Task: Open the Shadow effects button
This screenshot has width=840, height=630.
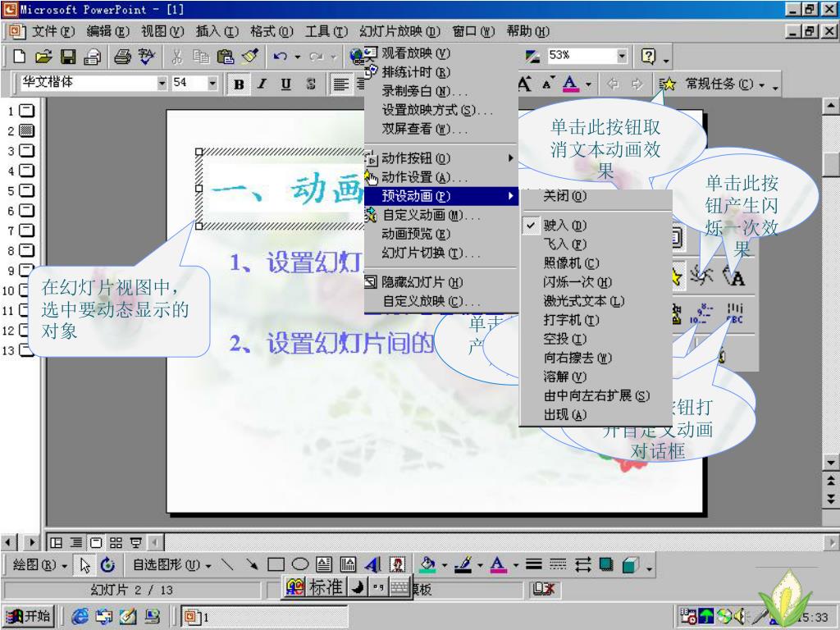Action: (606, 564)
